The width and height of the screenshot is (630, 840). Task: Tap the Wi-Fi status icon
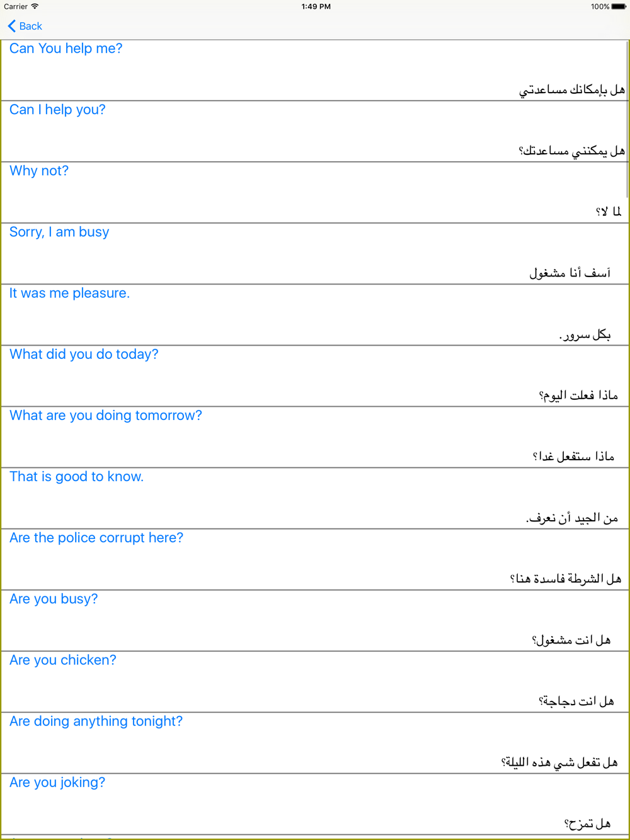35,6
